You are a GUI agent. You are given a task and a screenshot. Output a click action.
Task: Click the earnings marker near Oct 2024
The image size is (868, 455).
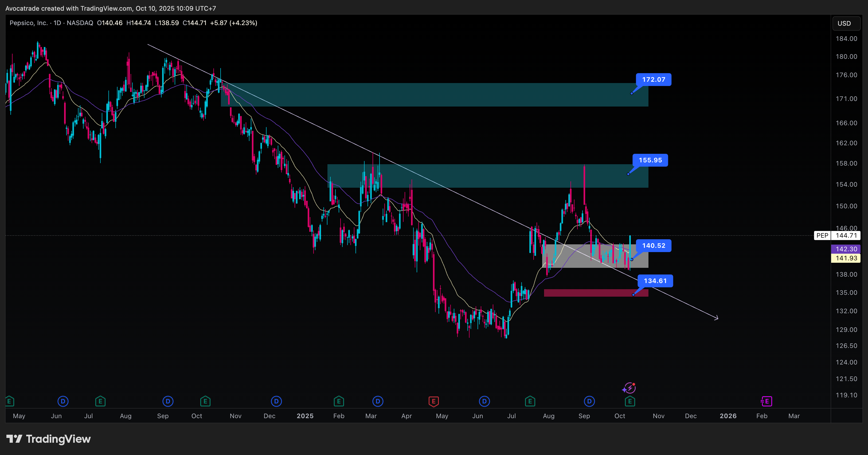205,401
